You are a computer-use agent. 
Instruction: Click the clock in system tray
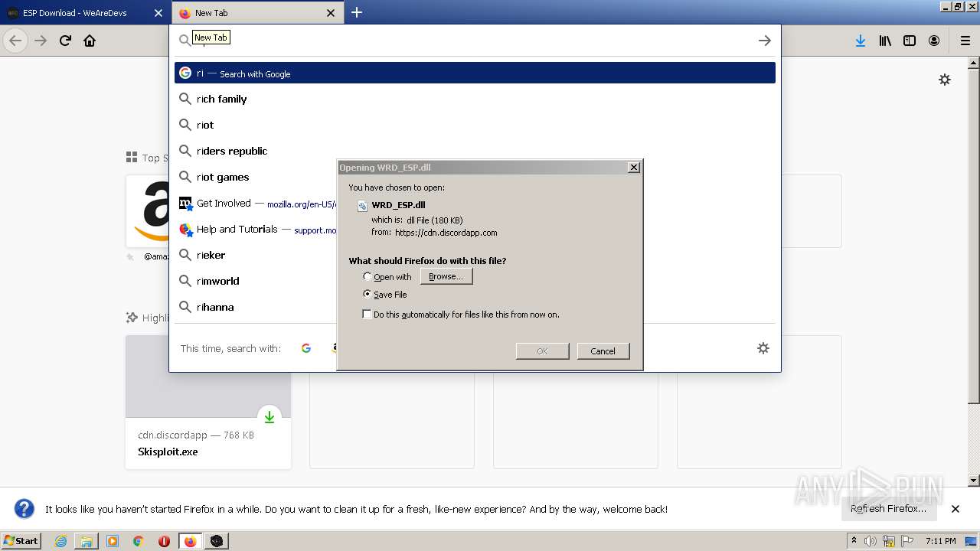click(940, 541)
